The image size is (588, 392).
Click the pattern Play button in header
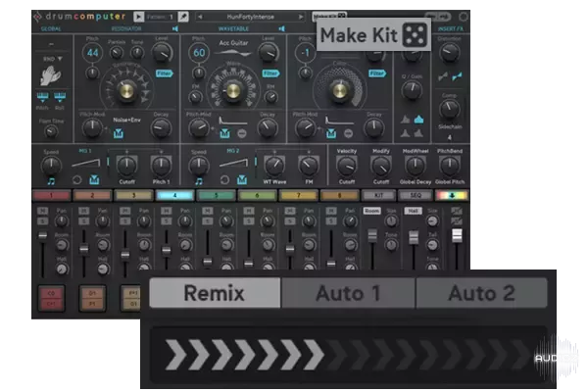click(138, 17)
